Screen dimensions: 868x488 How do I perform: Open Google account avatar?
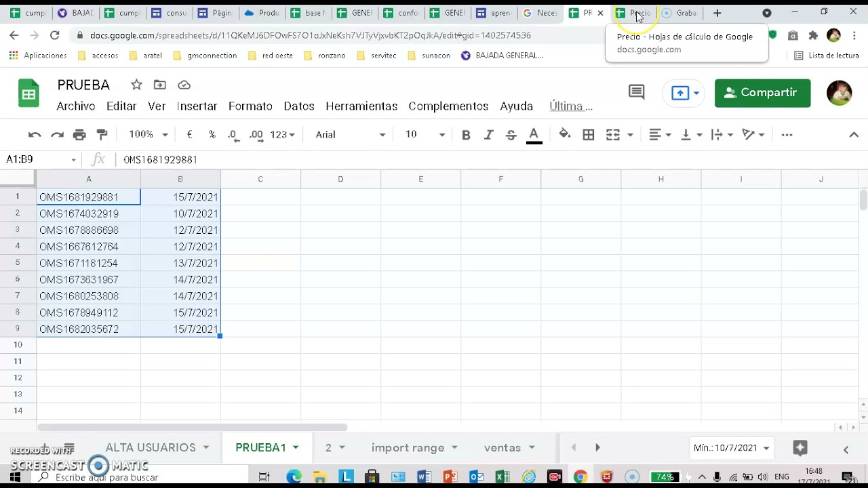pyautogui.click(x=839, y=93)
